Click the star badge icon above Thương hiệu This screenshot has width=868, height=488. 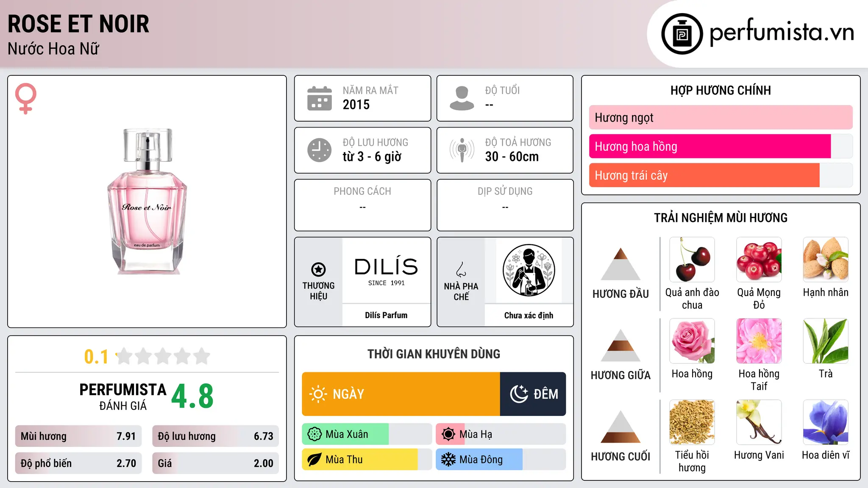click(x=318, y=269)
